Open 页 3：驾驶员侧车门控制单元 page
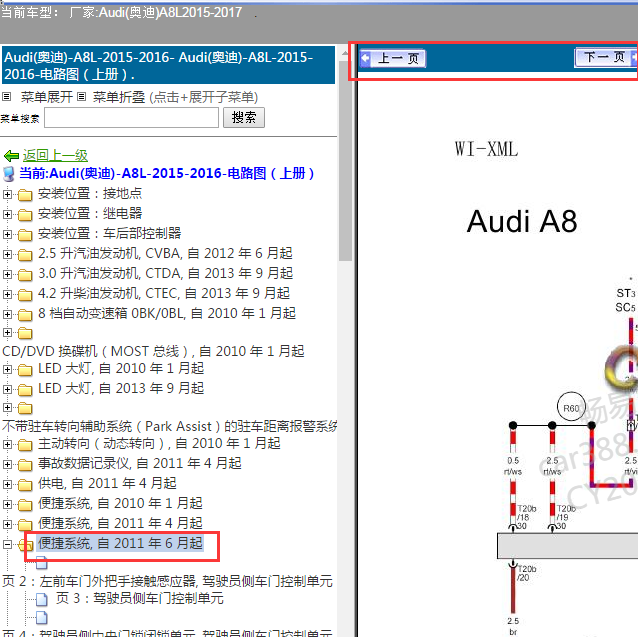Screen dimensions: 638x637 point(140,598)
